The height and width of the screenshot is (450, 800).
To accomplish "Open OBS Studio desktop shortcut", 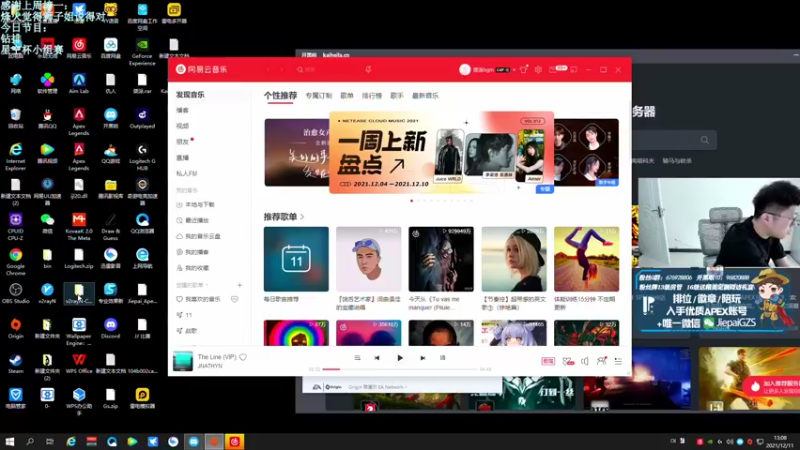I will tap(15, 293).
